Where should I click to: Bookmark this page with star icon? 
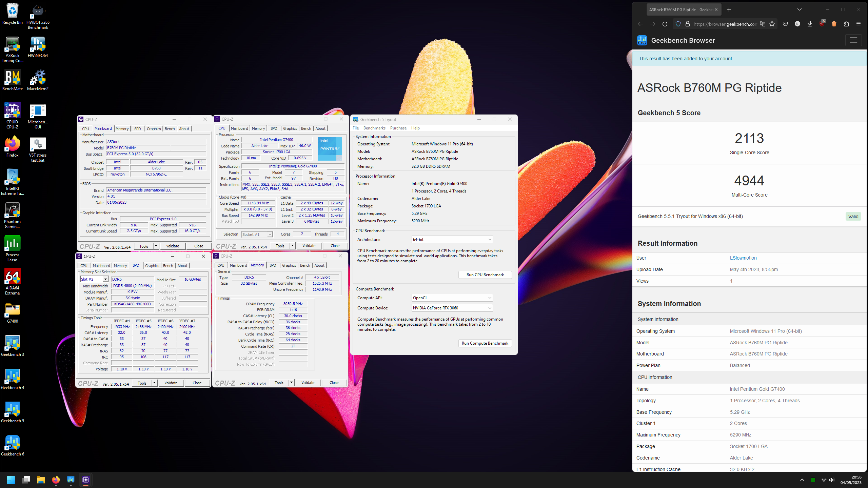(x=772, y=24)
